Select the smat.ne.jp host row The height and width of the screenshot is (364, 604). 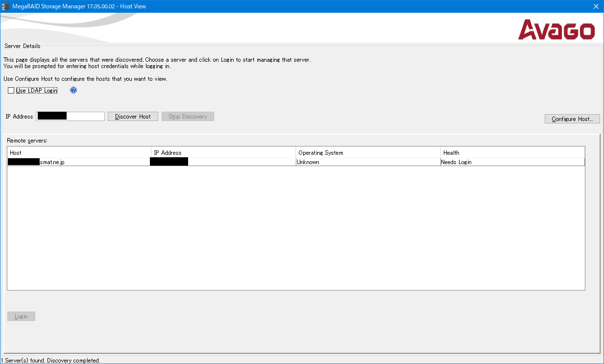pyautogui.click(x=296, y=162)
